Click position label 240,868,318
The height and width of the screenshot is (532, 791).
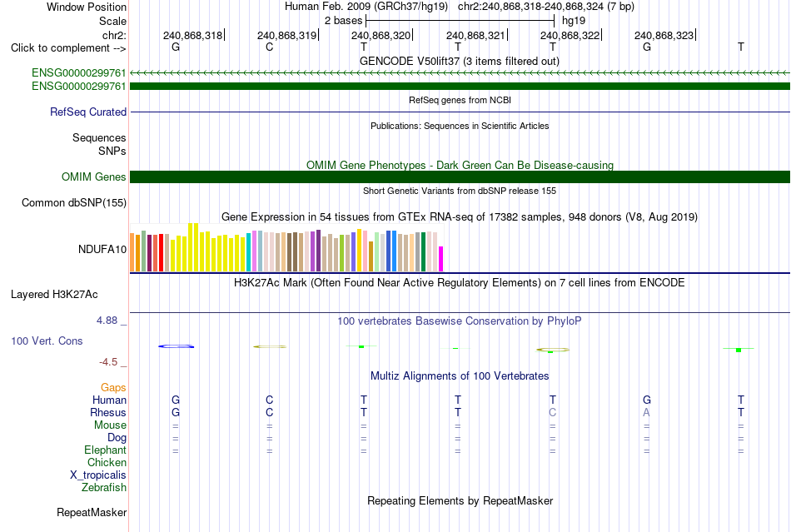pyautogui.click(x=192, y=35)
